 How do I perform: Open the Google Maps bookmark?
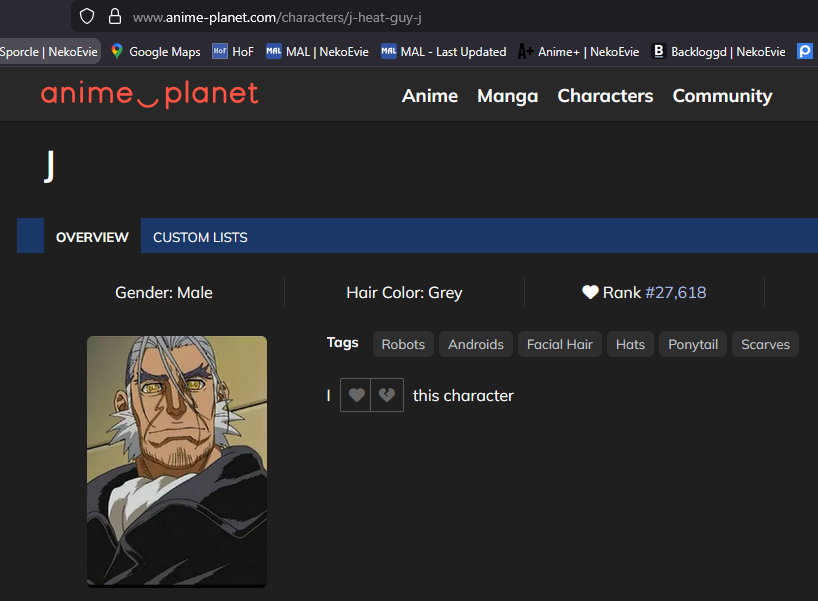[x=155, y=52]
